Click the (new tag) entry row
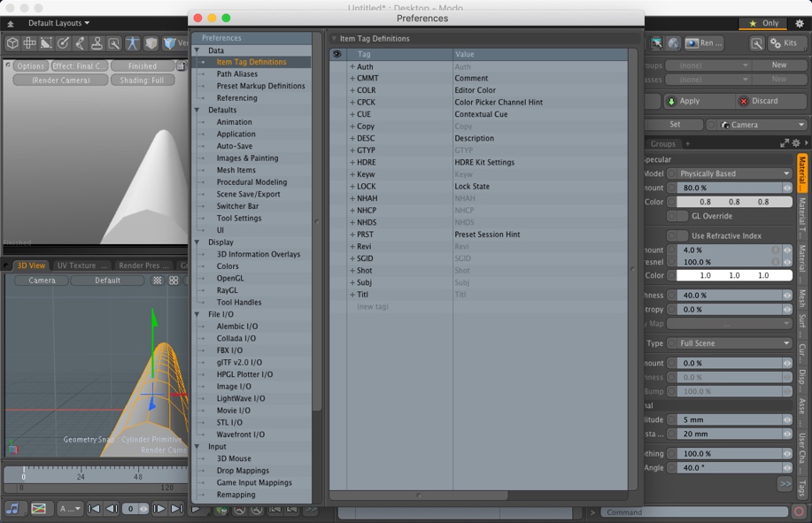Screen dimensions: 812x523 [x=372, y=306]
